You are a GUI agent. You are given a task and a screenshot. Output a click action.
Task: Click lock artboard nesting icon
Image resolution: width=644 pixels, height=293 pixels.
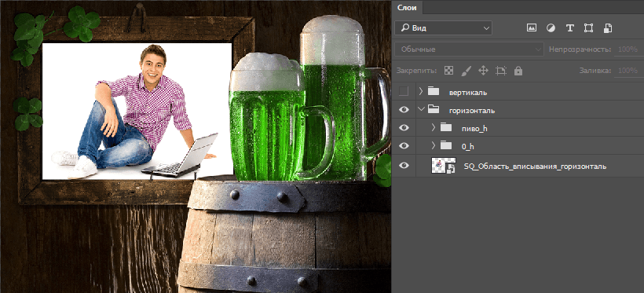click(500, 71)
